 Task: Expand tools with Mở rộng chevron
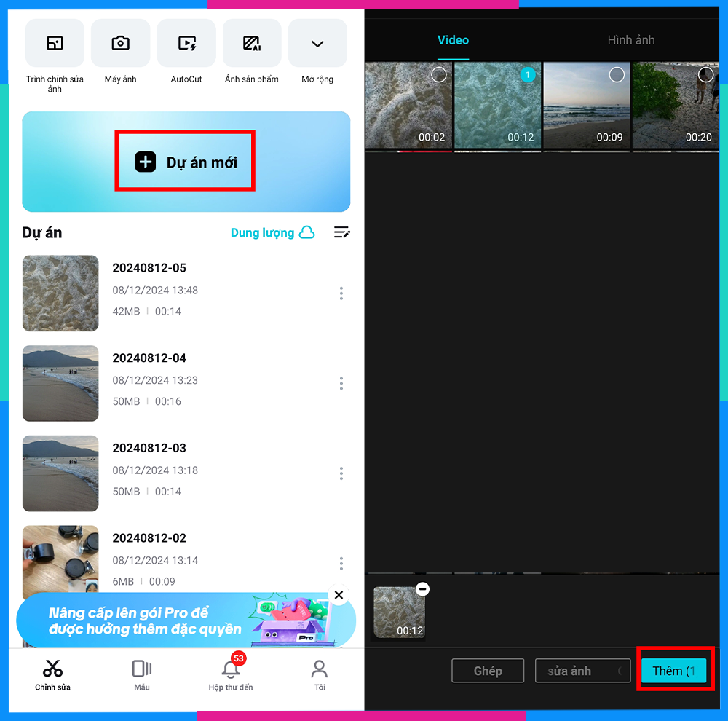pyautogui.click(x=317, y=44)
